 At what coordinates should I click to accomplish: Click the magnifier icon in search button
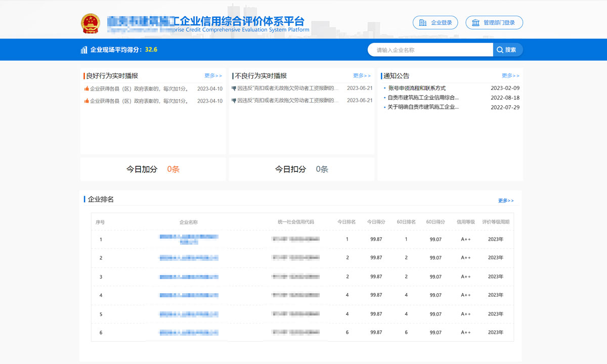[x=500, y=50]
